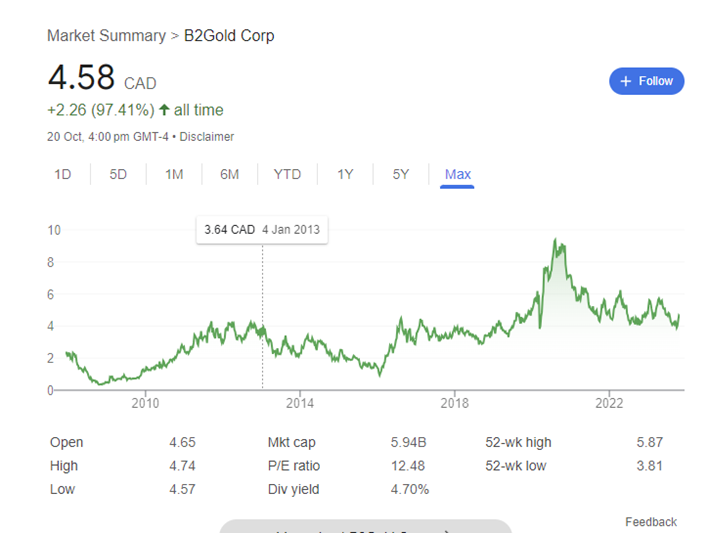Click the plus icon in Follow button
The width and height of the screenshot is (709, 533).
tap(625, 81)
